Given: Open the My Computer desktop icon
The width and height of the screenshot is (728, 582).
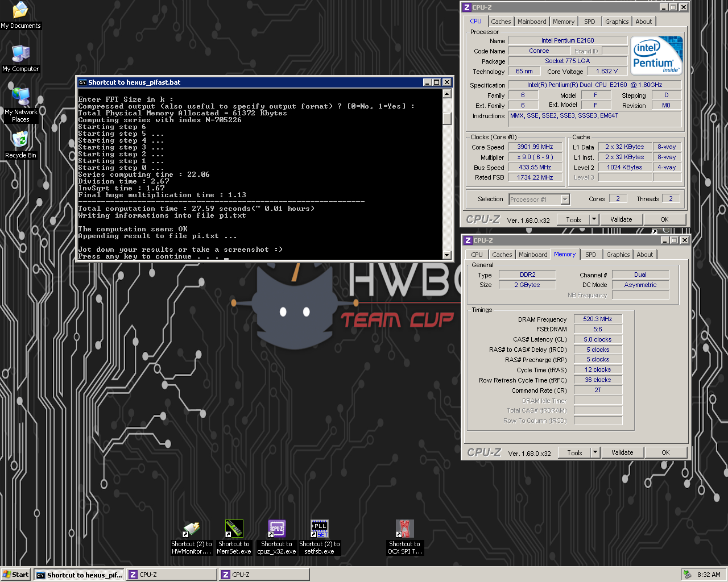Looking at the screenshot, I should [x=20, y=59].
